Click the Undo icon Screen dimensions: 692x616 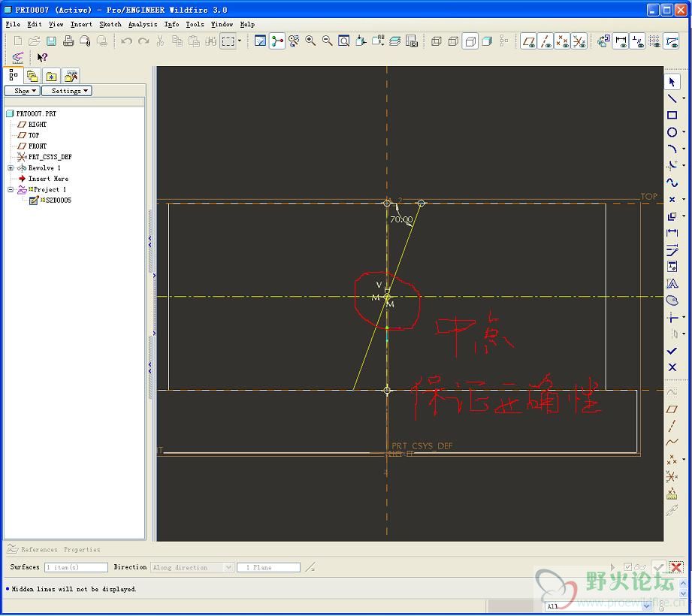[x=127, y=41]
